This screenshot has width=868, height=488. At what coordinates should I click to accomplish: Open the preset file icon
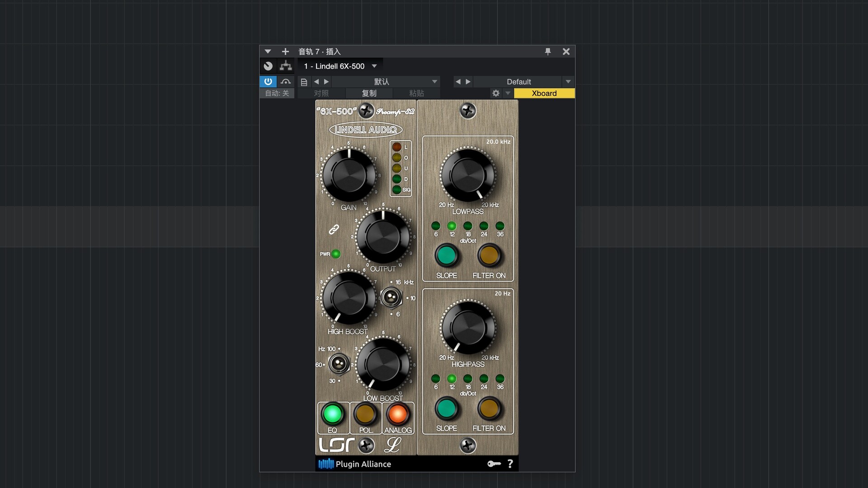304,82
